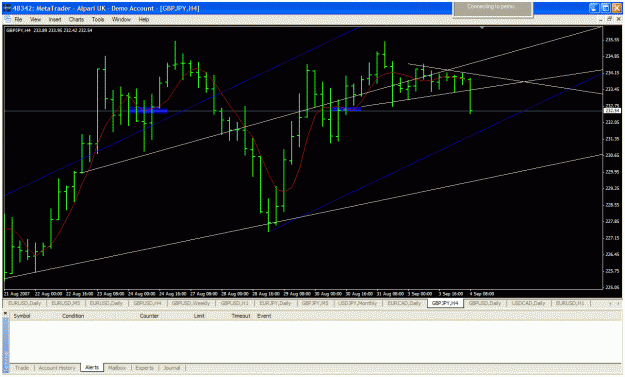Image resolution: width=625 pixels, height=377 pixels.
Task: Open the Experts terminal tab
Action: tap(144, 368)
